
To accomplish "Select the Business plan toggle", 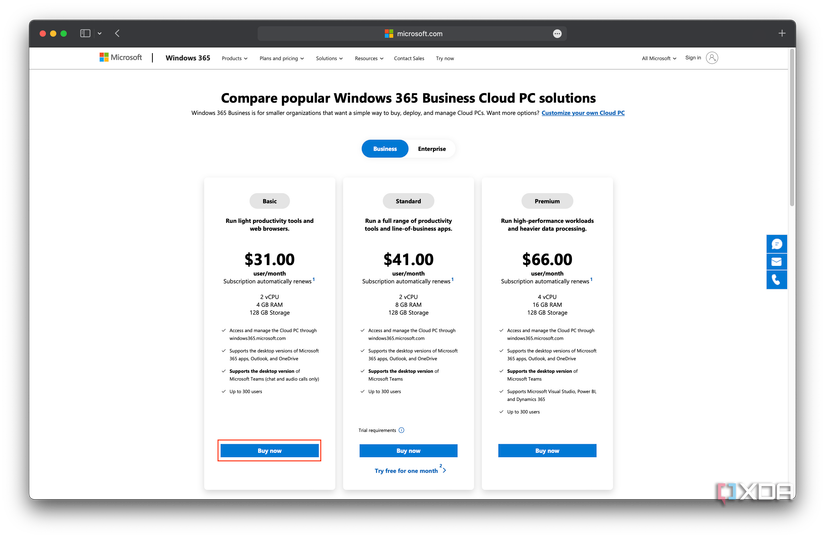I will pos(385,149).
